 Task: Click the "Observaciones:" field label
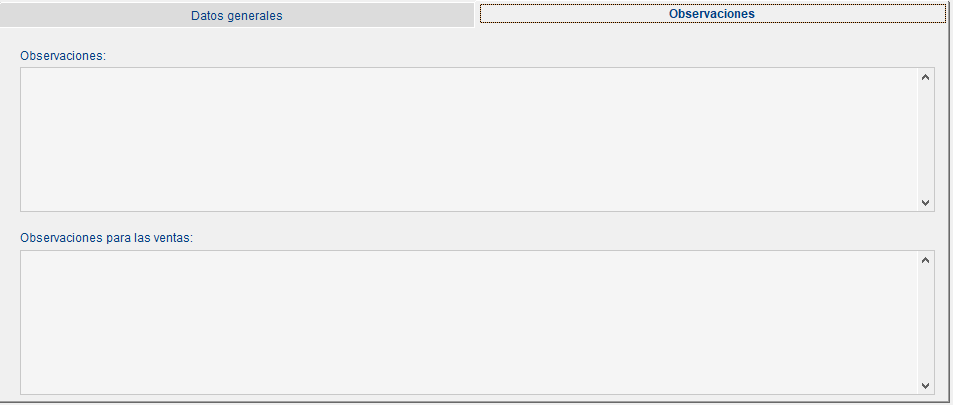point(63,55)
